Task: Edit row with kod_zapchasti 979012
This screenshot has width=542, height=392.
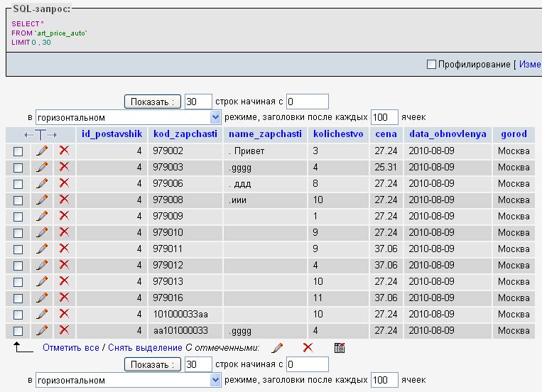Action: click(42, 265)
